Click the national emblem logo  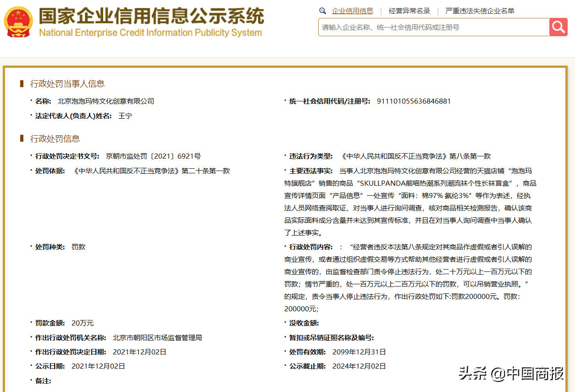[18, 22]
